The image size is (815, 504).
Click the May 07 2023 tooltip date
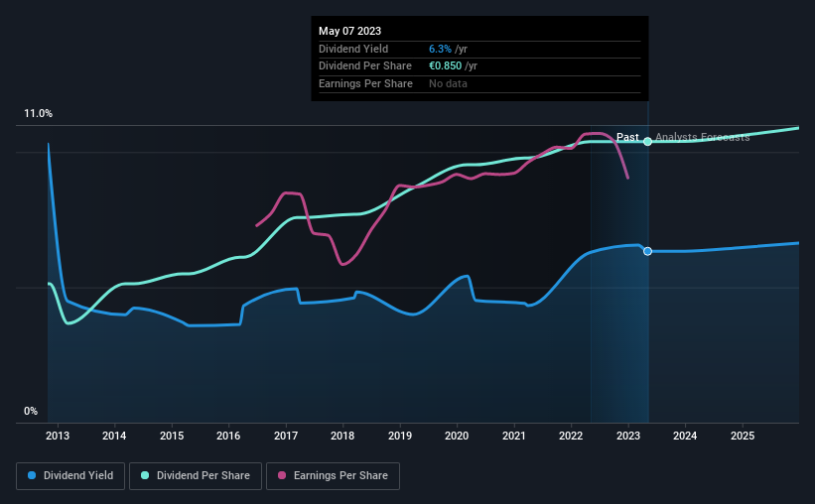[x=349, y=31]
